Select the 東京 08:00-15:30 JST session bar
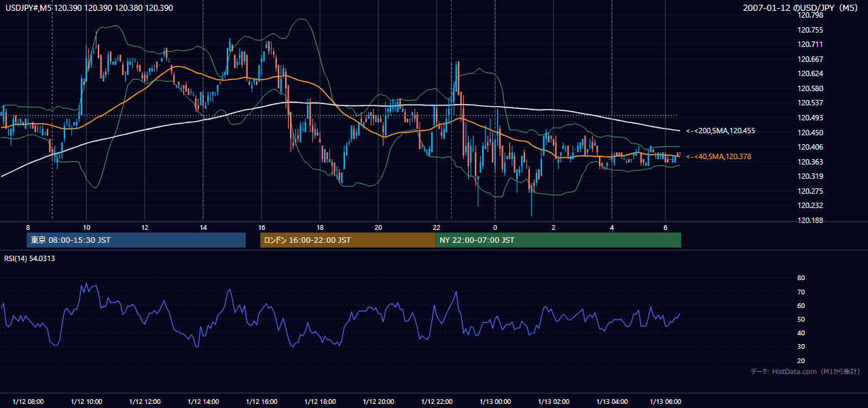Screen dimensions: 868x408 coord(137,240)
